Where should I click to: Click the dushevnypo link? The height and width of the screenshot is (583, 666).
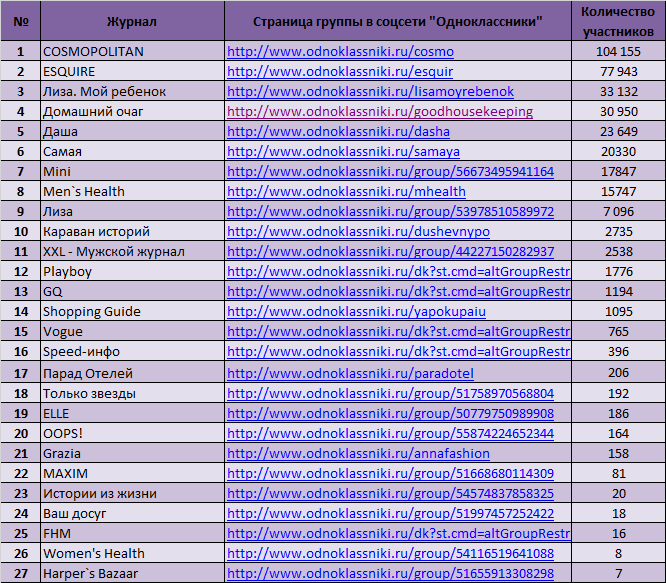coord(358,231)
